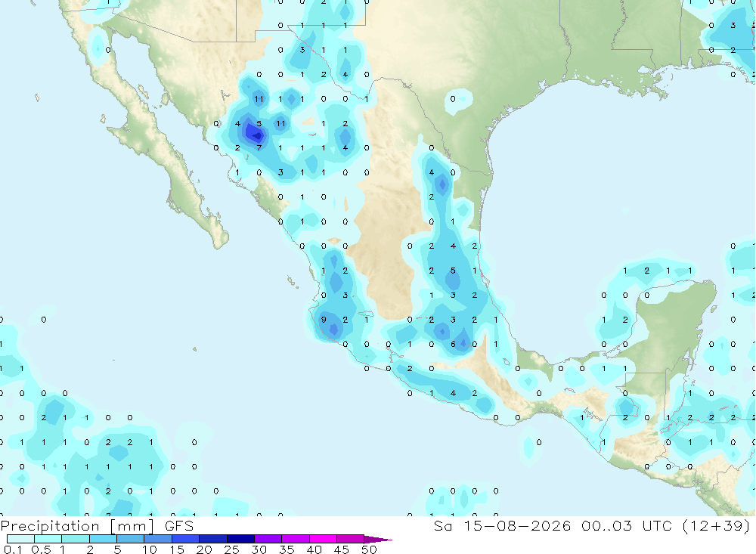Click the legend tick label "0.1"
Image resolution: width=756 pixels, height=554 pixels.
click(x=13, y=549)
